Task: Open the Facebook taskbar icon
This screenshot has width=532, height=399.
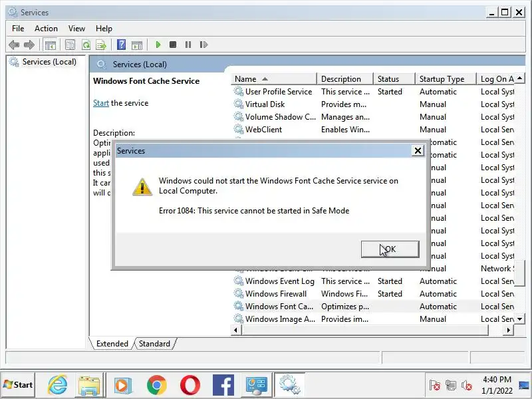Action: [x=223, y=386]
